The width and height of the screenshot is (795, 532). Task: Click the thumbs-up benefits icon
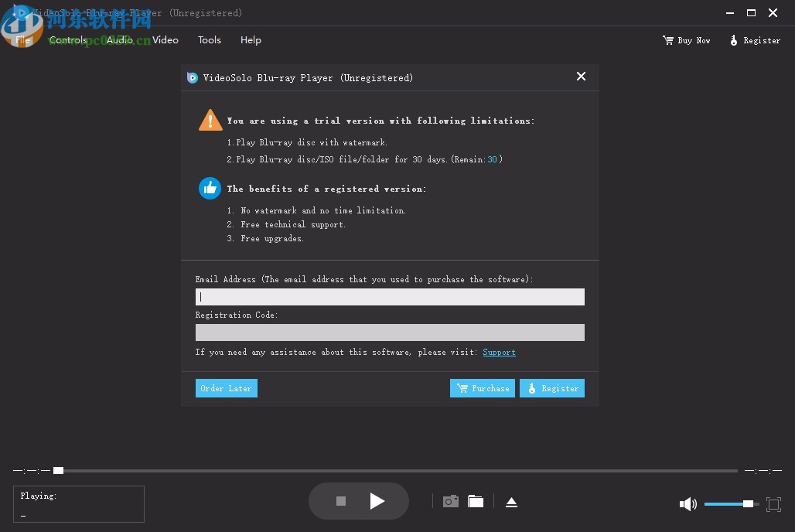coord(210,188)
